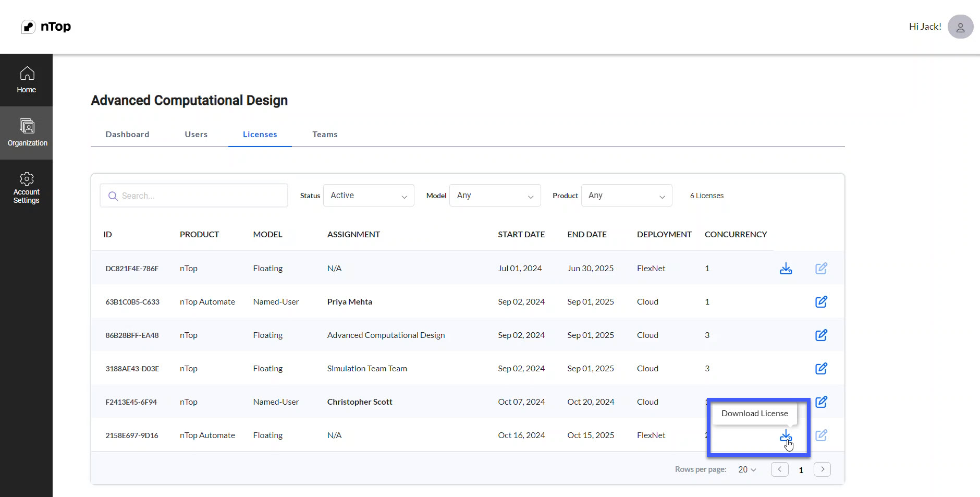Open Account Settings from the sidebar
This screenshot has width=980, height=497.
click(26, 187)
